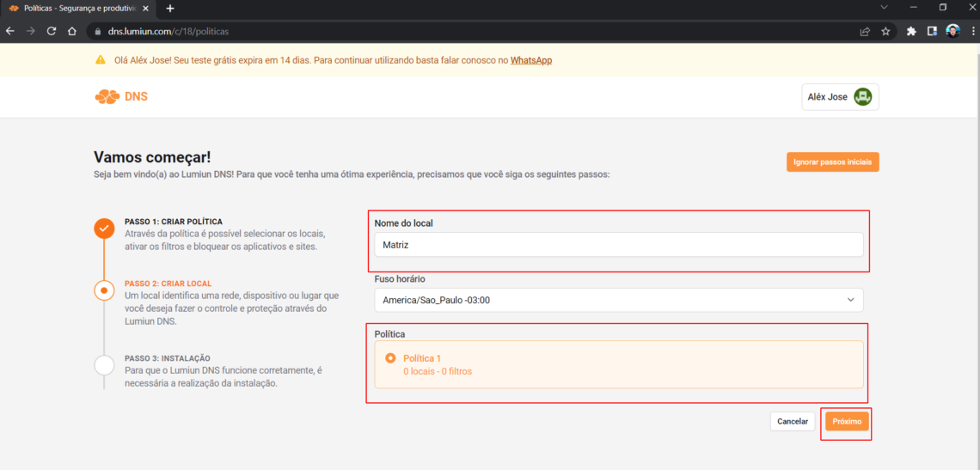Open a new browser tab
This screenshot has width=980, height=470.
[x=170, y=8]
